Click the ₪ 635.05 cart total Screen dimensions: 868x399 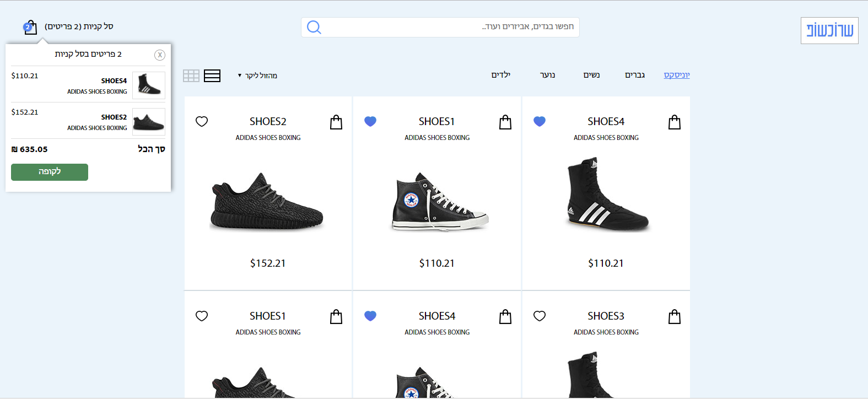pos(30,149)
